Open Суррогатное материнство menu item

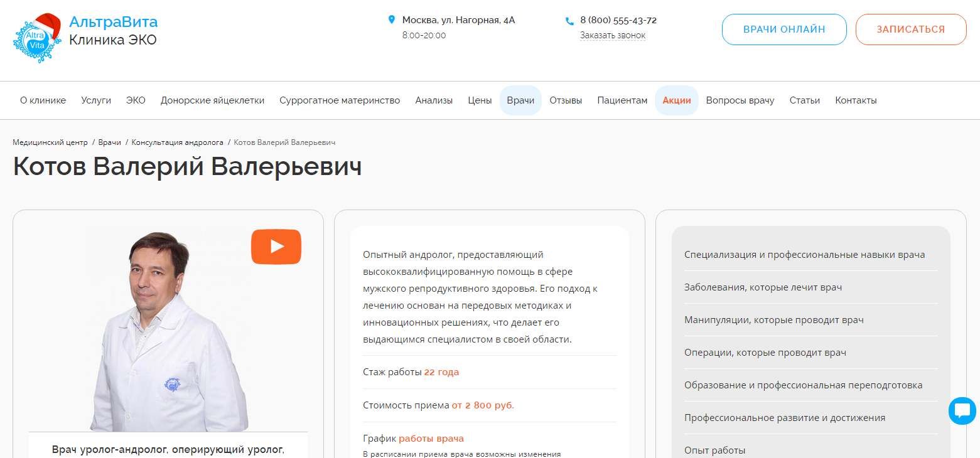point(340,100)
